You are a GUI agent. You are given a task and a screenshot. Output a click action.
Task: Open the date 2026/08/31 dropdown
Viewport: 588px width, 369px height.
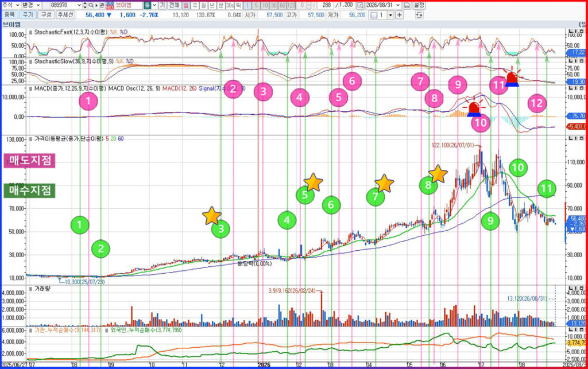pos(398,5)
